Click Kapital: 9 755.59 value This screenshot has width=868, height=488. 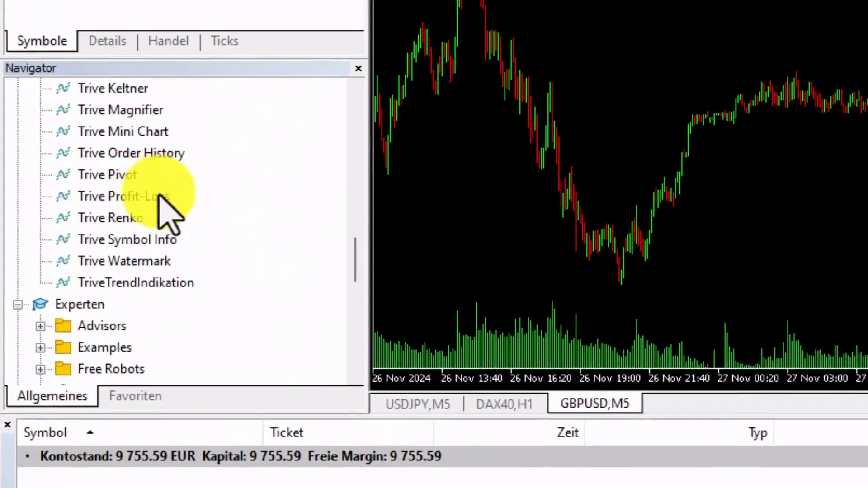(x=251, y=456)
